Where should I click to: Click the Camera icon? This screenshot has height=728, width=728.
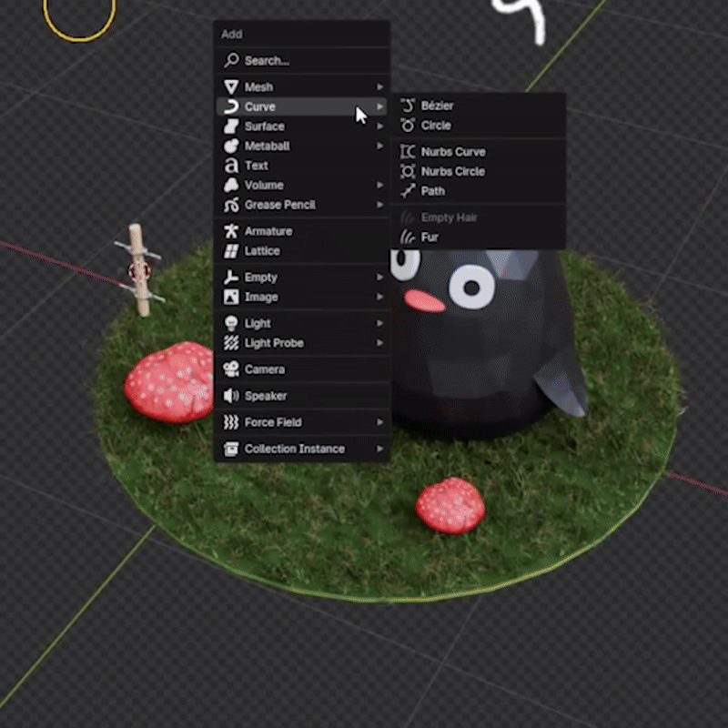click(231, 369)
